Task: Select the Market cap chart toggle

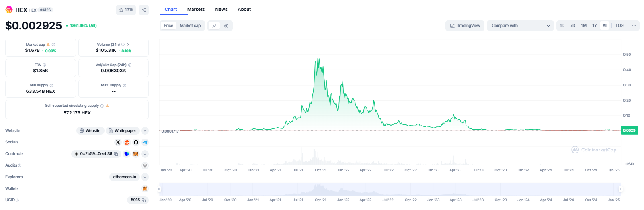Action: 190,26
